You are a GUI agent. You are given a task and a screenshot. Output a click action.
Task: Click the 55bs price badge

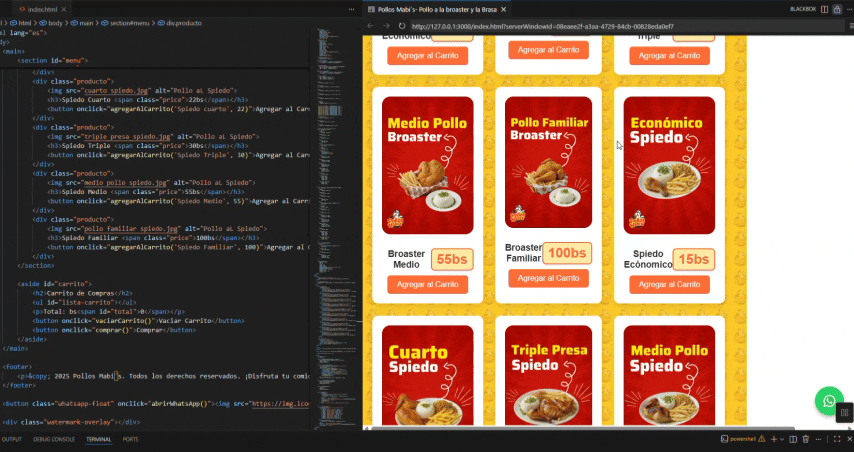coord(452,259)
